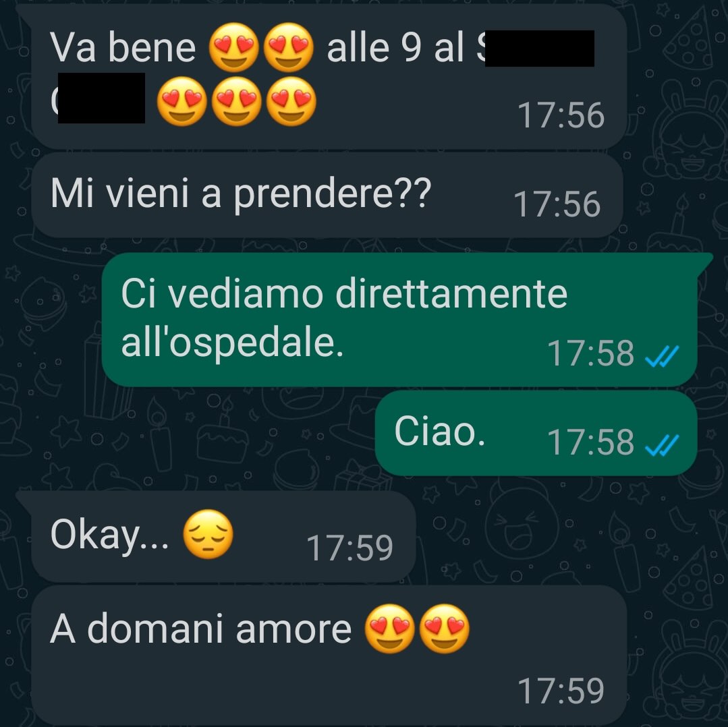Tap the 'Ci vediamo direttamente all'ospedale.' message

(399, 320)
